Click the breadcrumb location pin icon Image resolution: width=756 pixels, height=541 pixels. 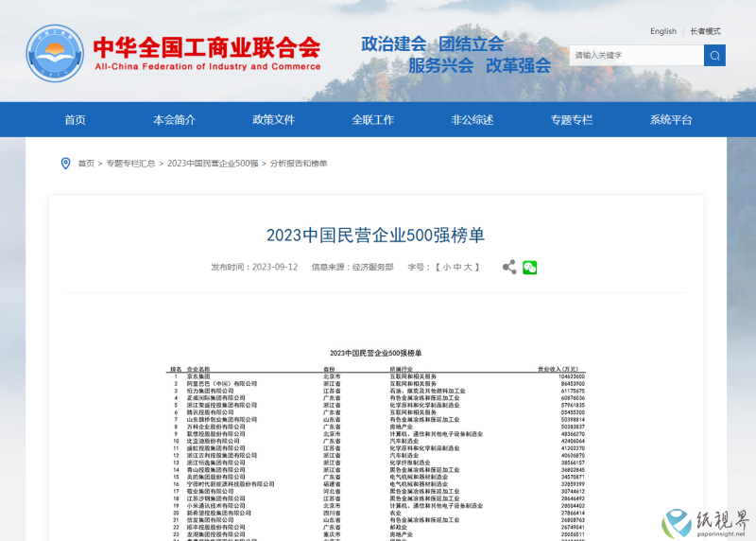[x=65, y=164]
